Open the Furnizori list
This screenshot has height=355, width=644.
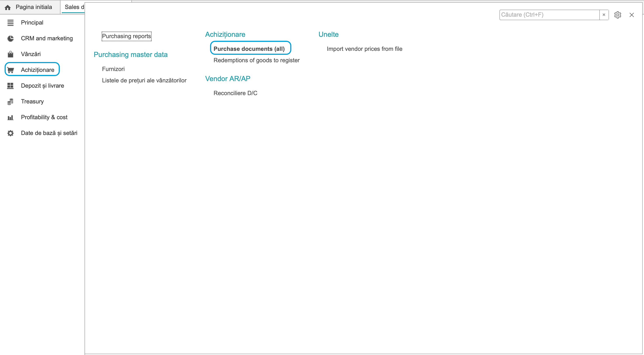pyautogui.click(x=113, y=69)
